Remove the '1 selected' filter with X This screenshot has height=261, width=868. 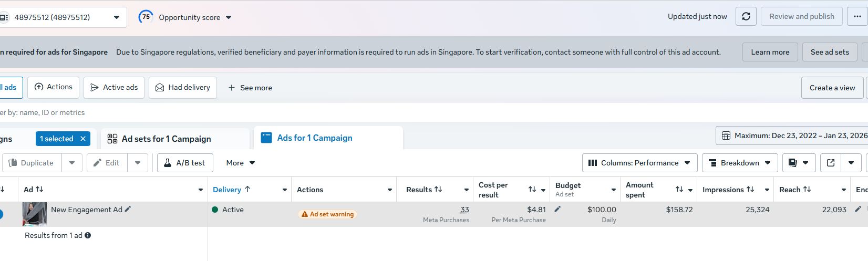click(83, 139)
